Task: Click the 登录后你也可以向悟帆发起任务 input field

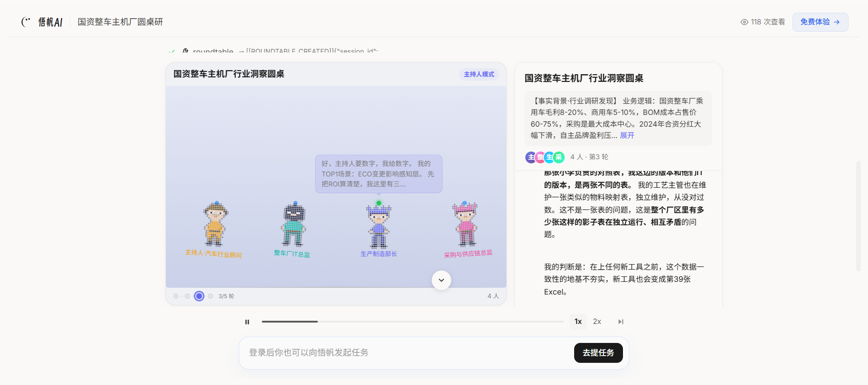Action: click(x=407, y=352)
